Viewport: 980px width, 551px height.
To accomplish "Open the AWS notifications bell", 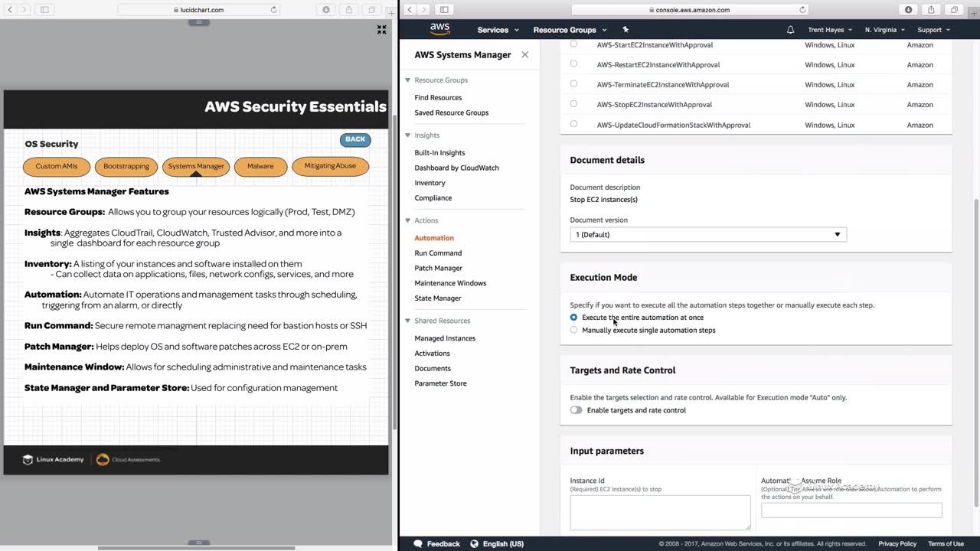I will click(x=790, y=30).
